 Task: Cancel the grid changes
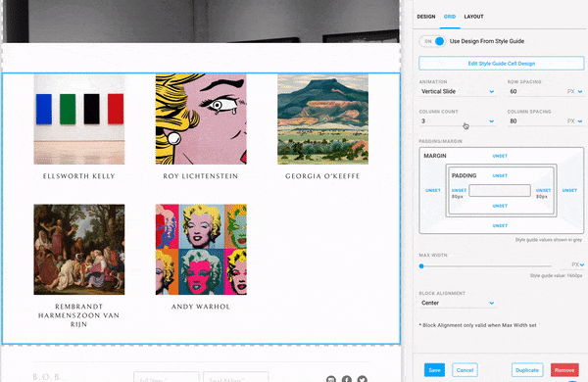coord(465,370)
